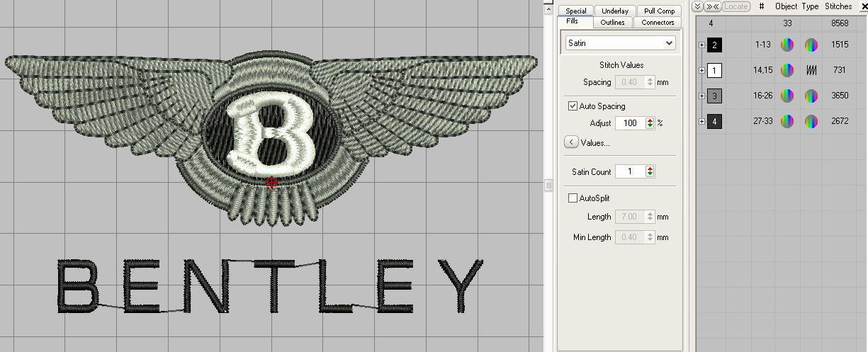Click the Adjust percentage input field
This screenshot has width=868, height=352.
[x=629, y=123]
